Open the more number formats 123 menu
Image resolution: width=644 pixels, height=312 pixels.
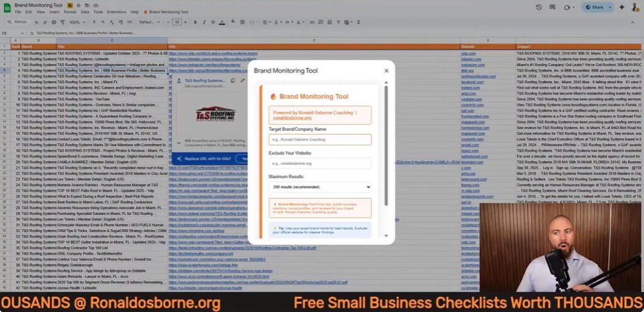coord(130,22)
